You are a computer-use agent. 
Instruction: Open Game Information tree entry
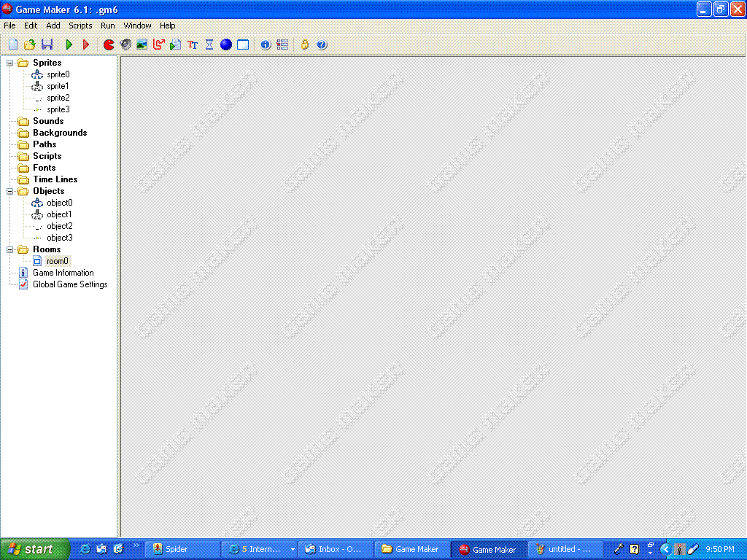click(x=63, y=273)
